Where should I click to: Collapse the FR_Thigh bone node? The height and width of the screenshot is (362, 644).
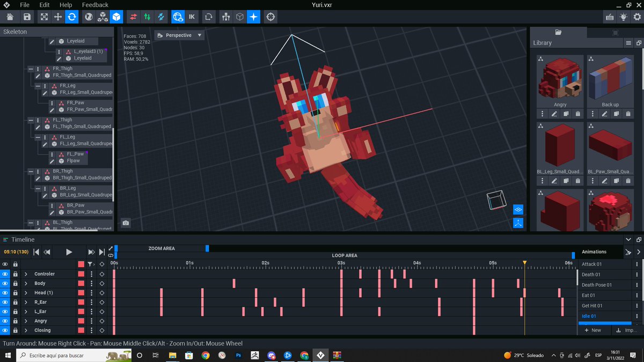click(31, 69)
